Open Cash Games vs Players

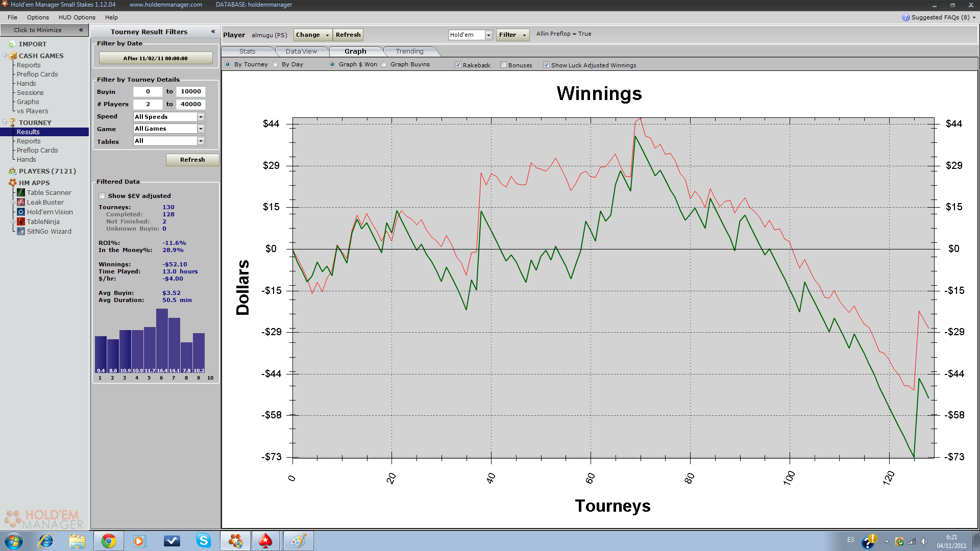(32, 111)
